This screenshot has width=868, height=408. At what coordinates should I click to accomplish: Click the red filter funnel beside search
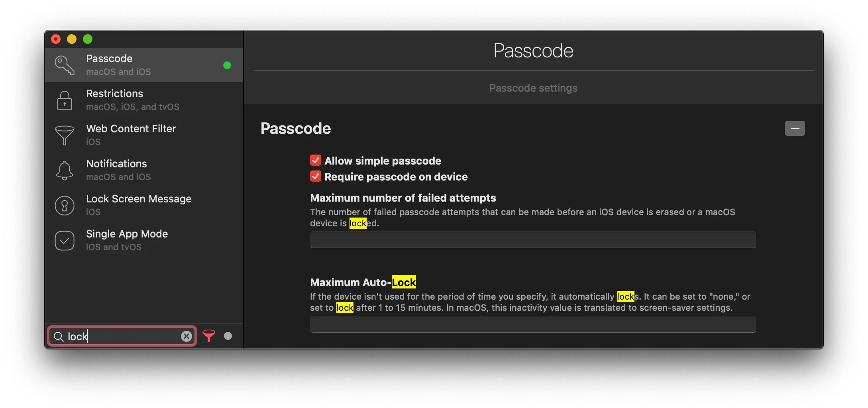coord(209,336)
